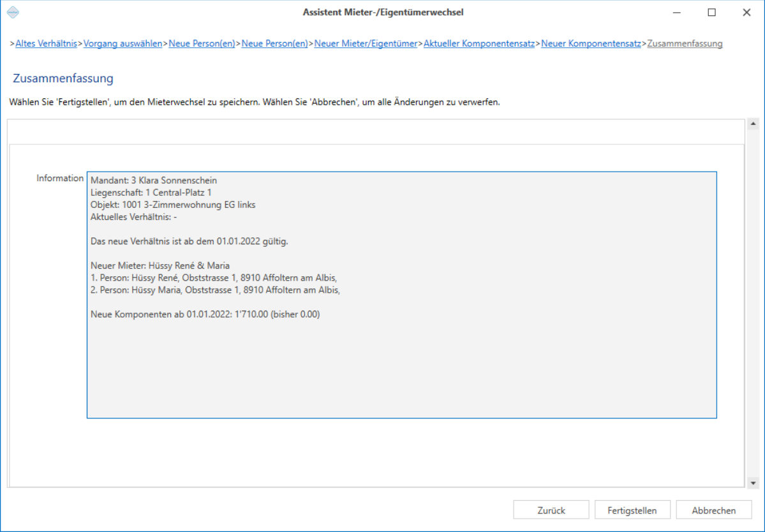
Task: Jump to the first 'Neue Person(en)' breadcrumb link
Action: 202,43
